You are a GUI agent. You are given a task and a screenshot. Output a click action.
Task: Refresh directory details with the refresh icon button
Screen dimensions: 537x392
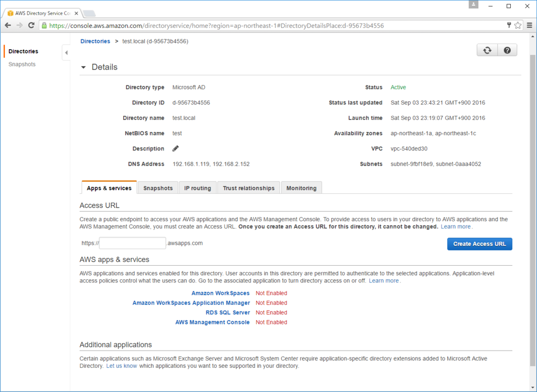[487, 50]
